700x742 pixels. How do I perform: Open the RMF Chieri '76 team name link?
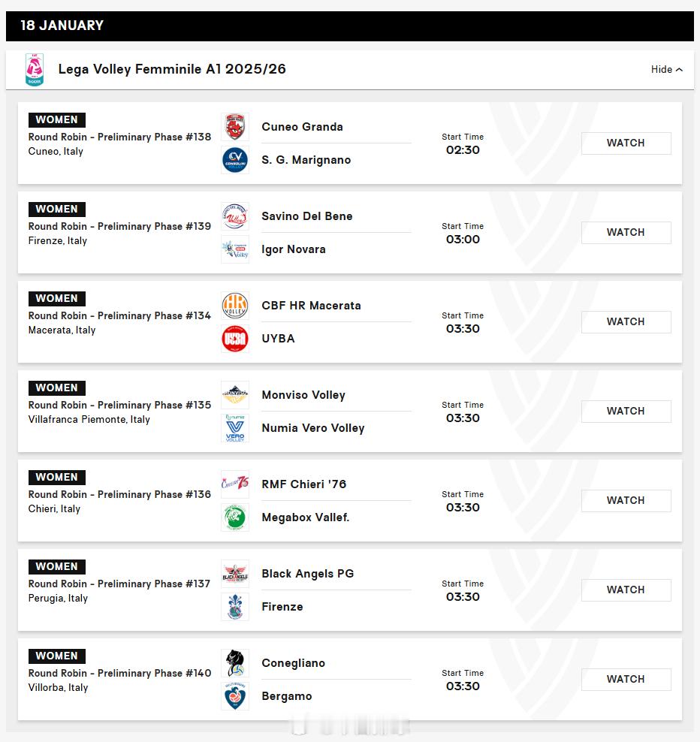(x=303, y=484)
